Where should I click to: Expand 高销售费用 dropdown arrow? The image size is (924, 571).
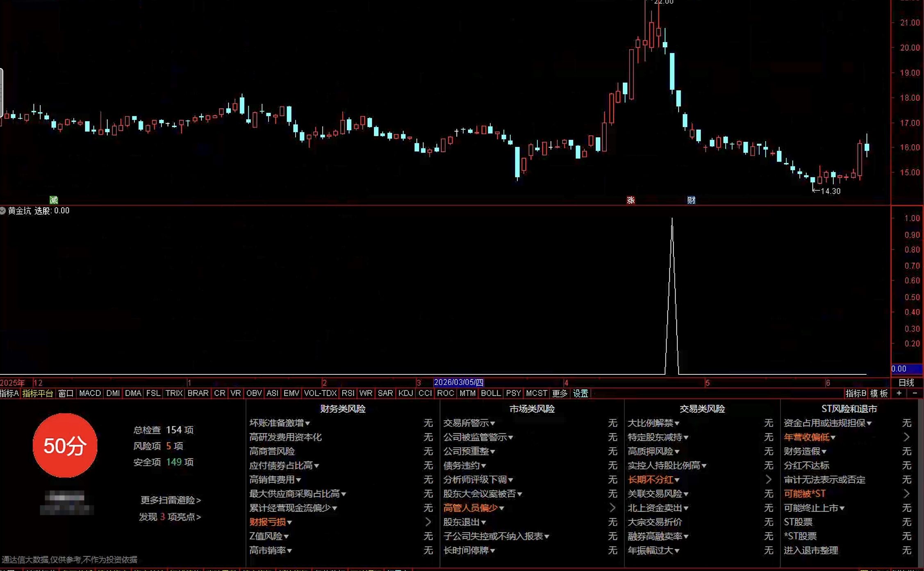click(x=298, y=480)
